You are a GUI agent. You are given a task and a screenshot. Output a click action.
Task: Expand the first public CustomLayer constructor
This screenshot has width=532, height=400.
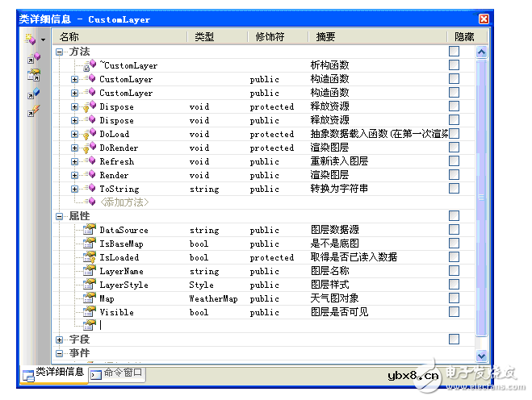[x=74, y=79]
